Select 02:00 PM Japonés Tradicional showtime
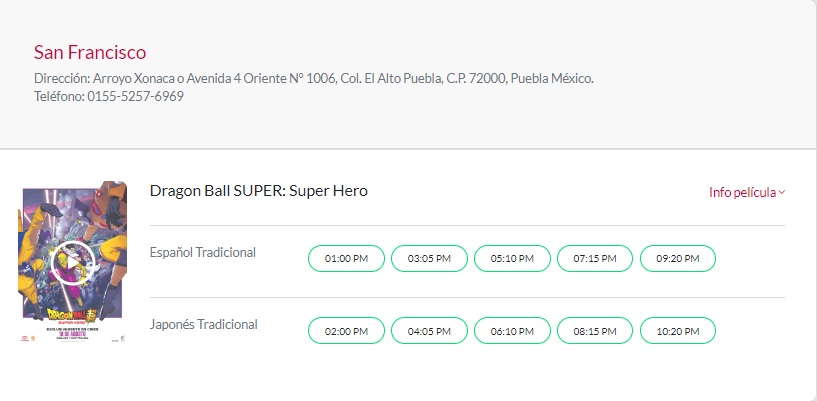Viewport: 817px width, 401px height. pos(346,330)
